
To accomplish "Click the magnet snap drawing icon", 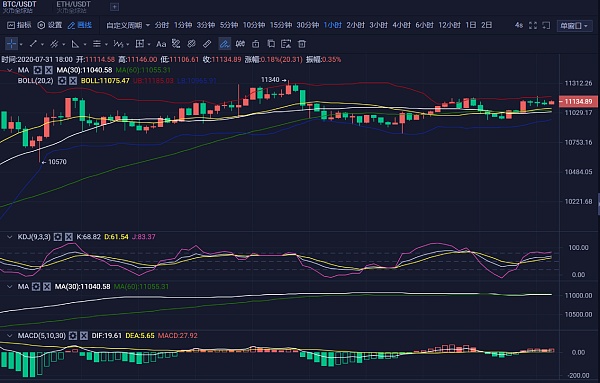I will 176,44.
